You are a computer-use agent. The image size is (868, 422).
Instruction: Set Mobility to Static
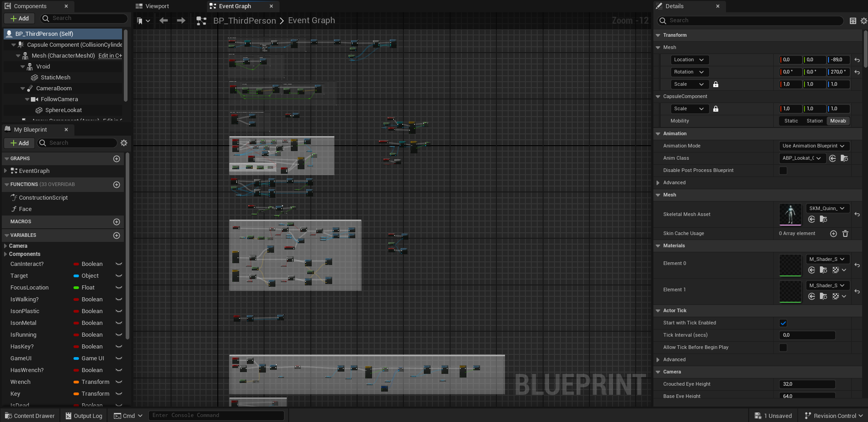point(791,121)
